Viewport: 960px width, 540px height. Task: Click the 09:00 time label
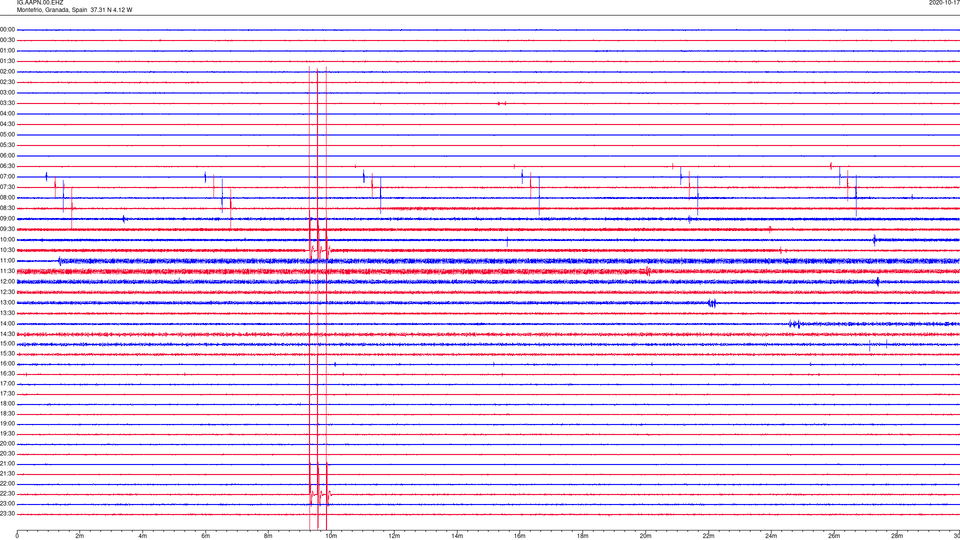pos(7,219)
